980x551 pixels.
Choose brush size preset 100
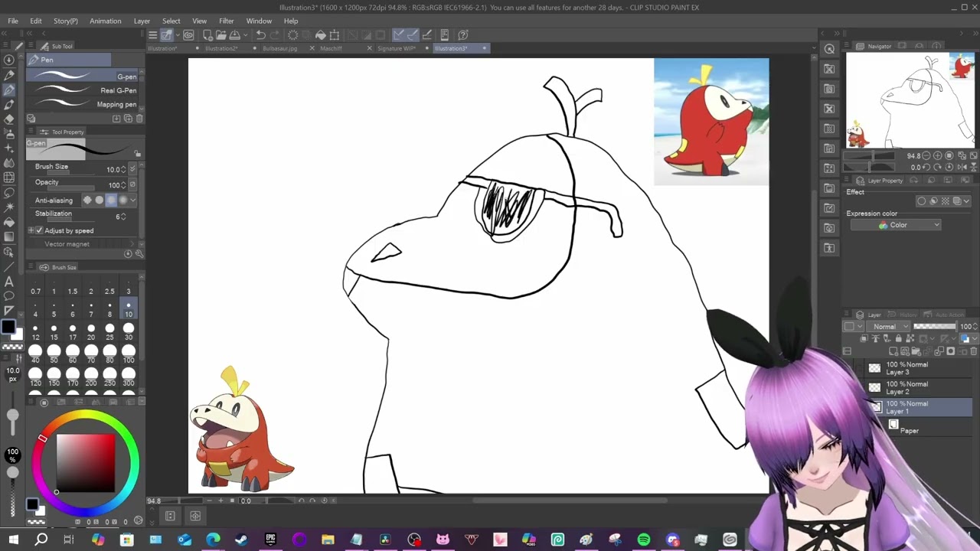(x=129, y=354)
